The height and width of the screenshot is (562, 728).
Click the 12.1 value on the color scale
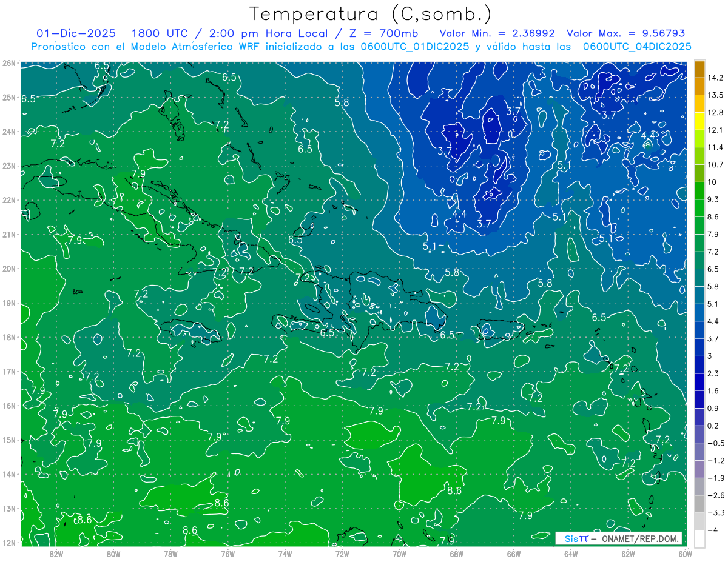[715, 130]
